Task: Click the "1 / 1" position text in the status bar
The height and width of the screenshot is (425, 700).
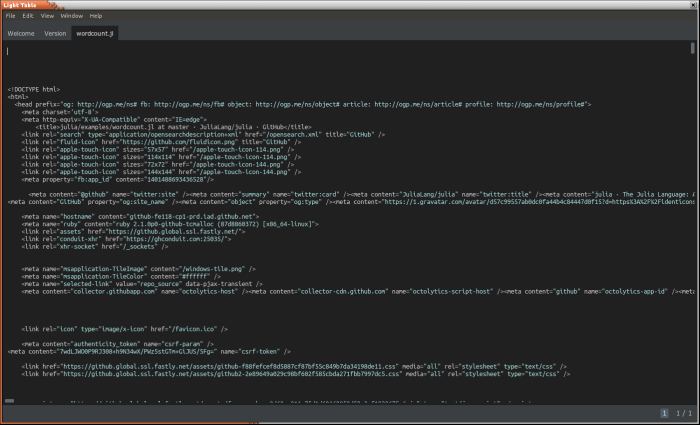Action: tap(683, 413)
